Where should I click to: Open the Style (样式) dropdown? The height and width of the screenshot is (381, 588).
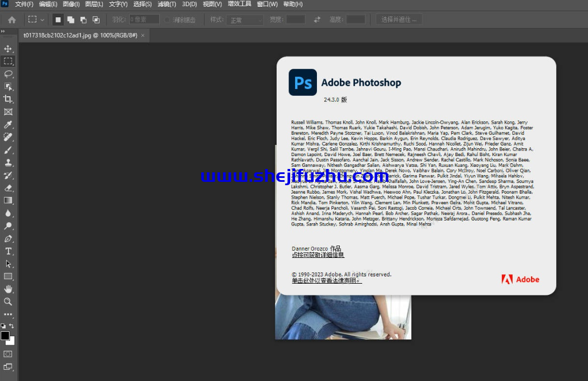click(244, 20)
